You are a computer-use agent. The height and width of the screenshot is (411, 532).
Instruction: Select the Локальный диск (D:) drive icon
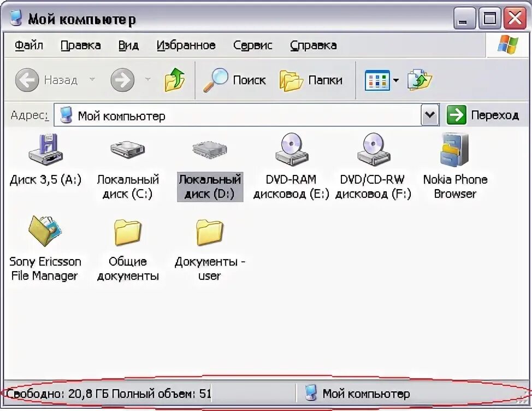coord(209,150)
